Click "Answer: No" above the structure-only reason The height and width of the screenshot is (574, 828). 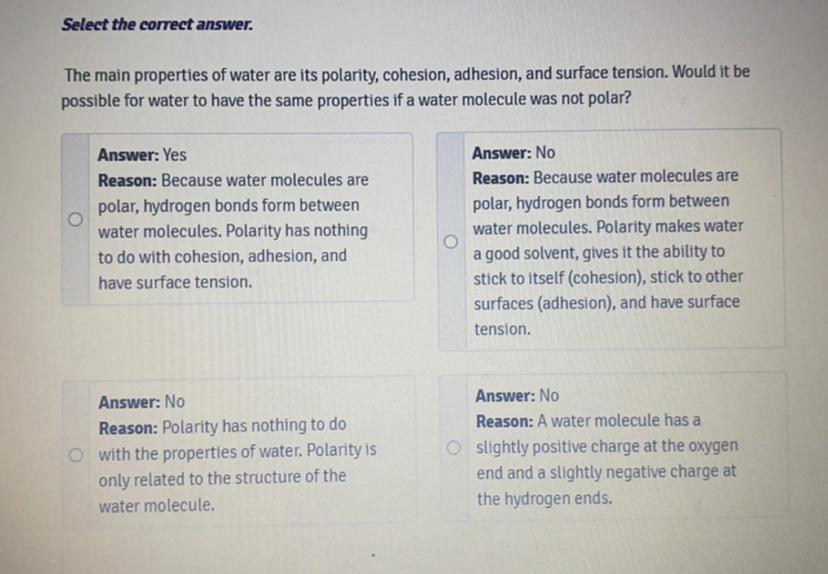[141, 402]
